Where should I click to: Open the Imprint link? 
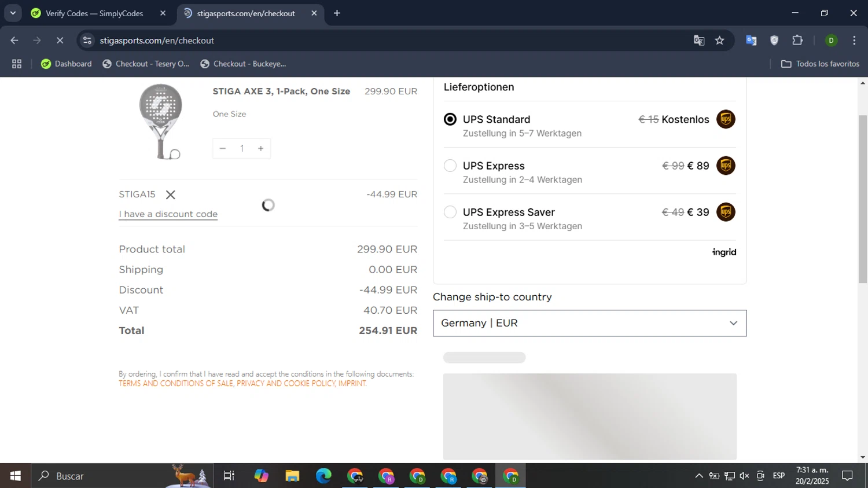(x=352, y=384)
